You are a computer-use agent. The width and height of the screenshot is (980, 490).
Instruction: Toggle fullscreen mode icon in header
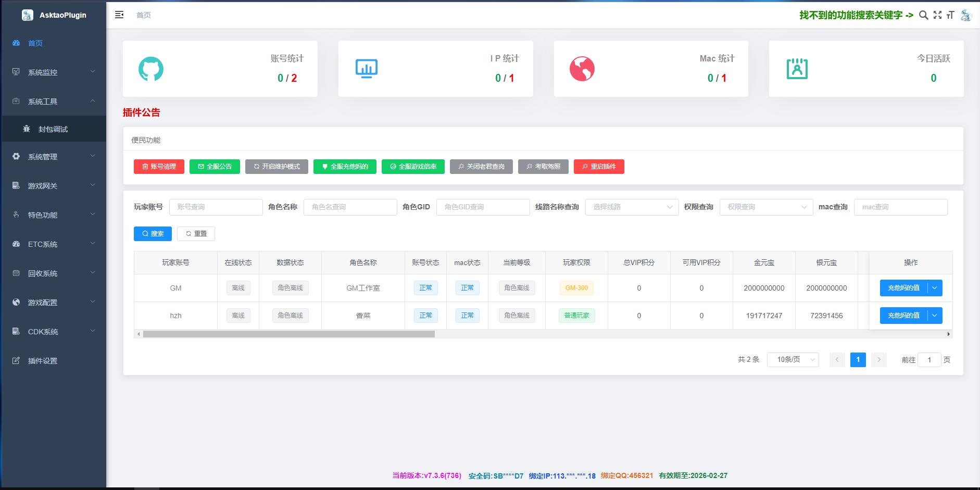[x=937, y=15]
